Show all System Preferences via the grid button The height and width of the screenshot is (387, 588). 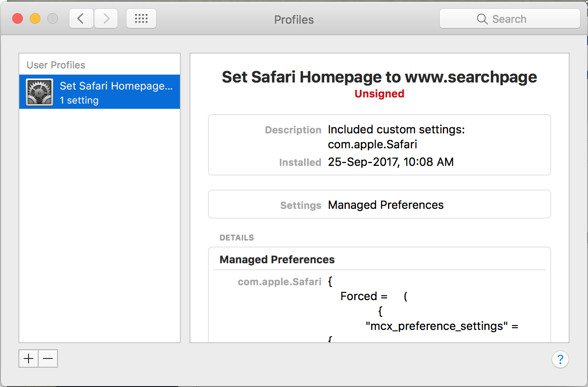pos(141,19)
